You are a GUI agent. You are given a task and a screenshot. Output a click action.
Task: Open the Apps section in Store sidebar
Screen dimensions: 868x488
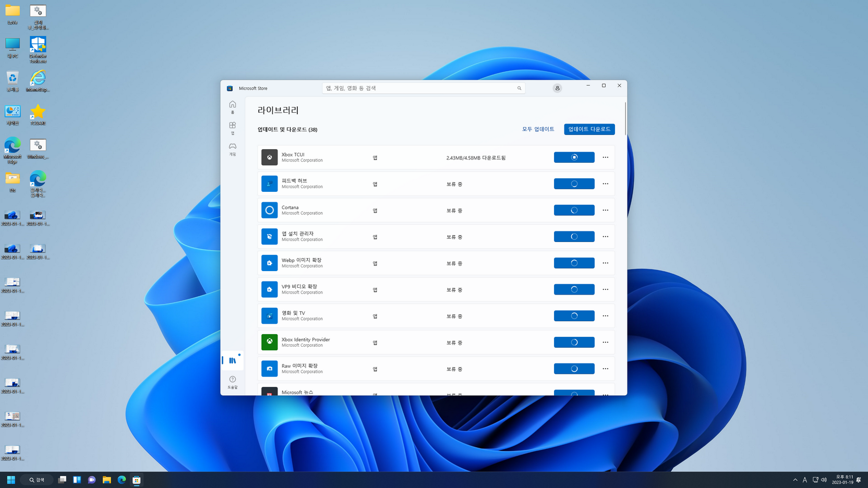pos(233,128)
